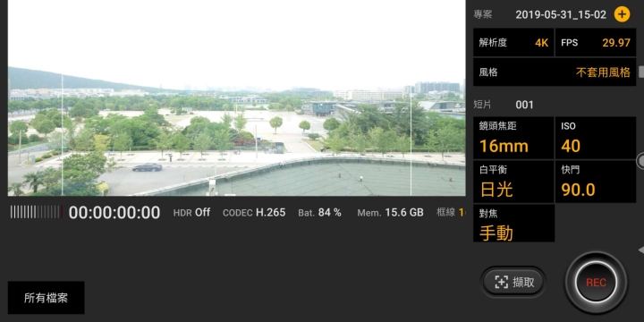Tap the 擷取 capture frame button

click(x=513, y=282)
